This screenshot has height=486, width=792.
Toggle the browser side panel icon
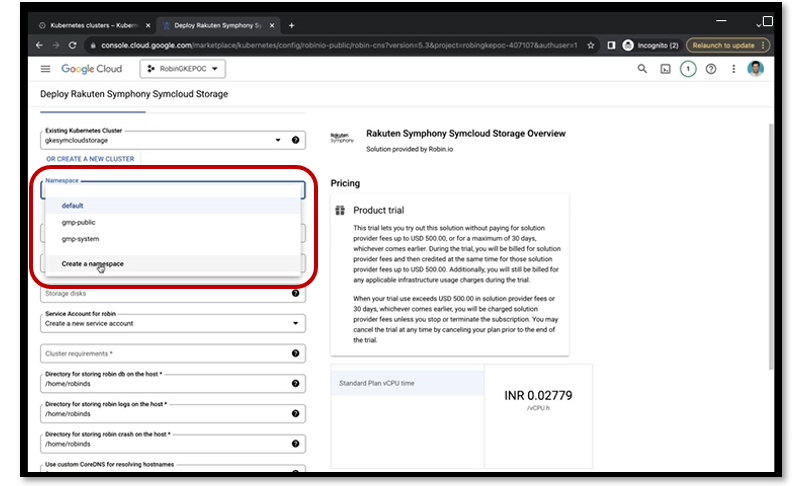click(x=611, y=45)
